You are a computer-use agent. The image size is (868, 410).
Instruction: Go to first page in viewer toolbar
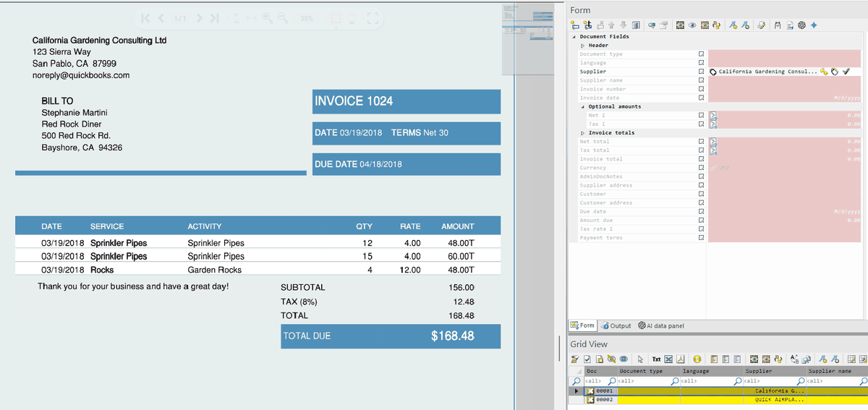[145, 18]
